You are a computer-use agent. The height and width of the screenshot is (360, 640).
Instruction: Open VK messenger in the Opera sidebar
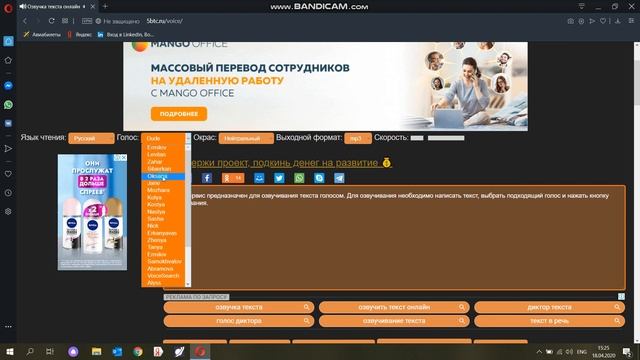pyautogui.click(x=8, y=123)
